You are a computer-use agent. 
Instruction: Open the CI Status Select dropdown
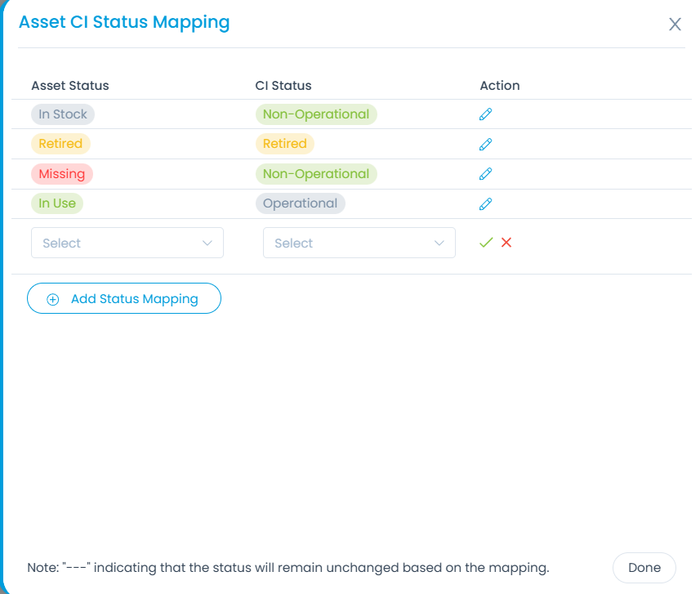(359, 242)
